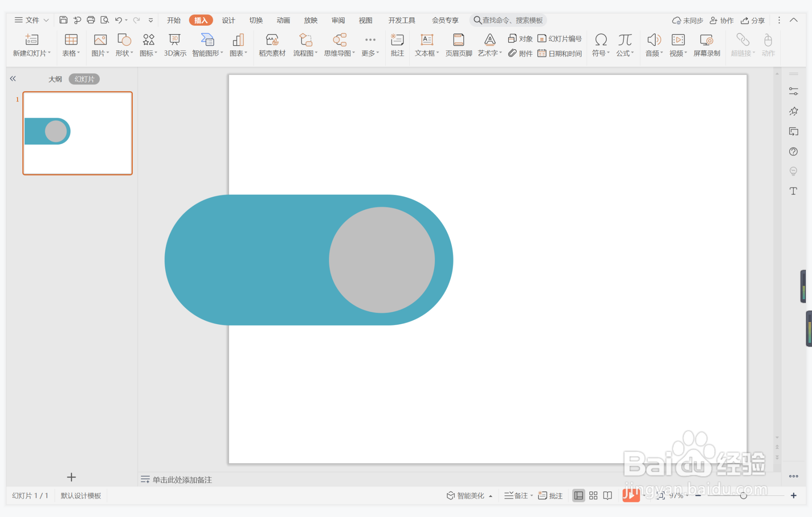
Task: Switch to slide sorter grid view
Action: click(593, 495)
